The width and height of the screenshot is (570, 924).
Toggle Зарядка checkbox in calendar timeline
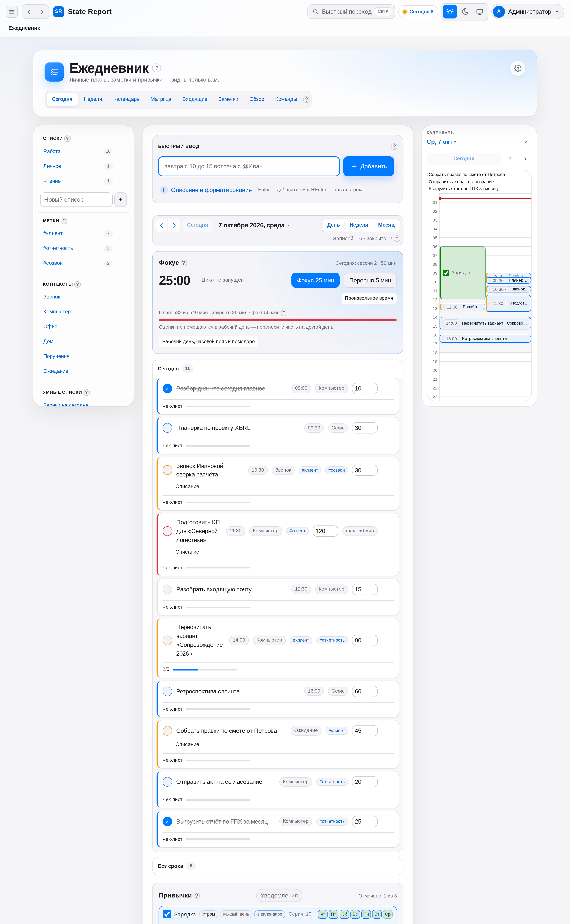click(x=446, y=273)
